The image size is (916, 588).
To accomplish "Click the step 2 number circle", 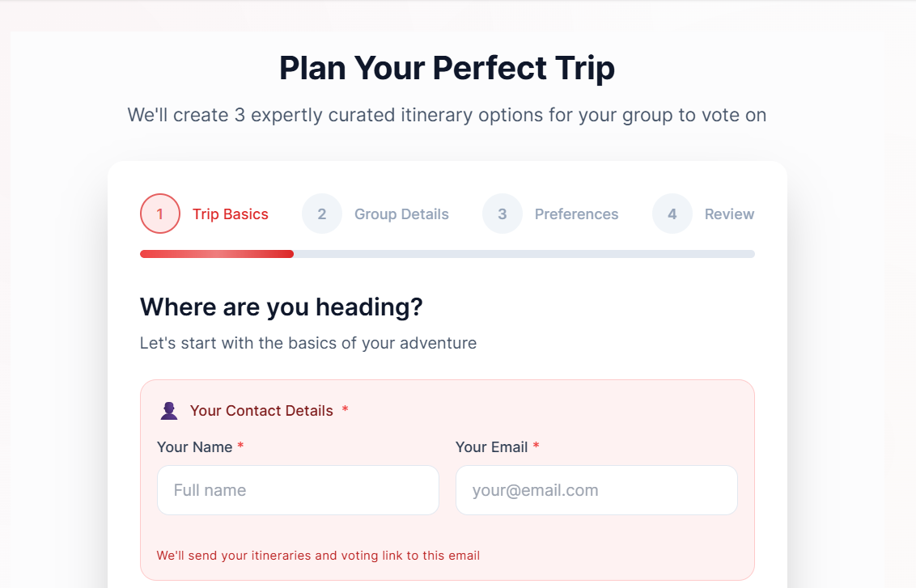I will coord(322,214).
